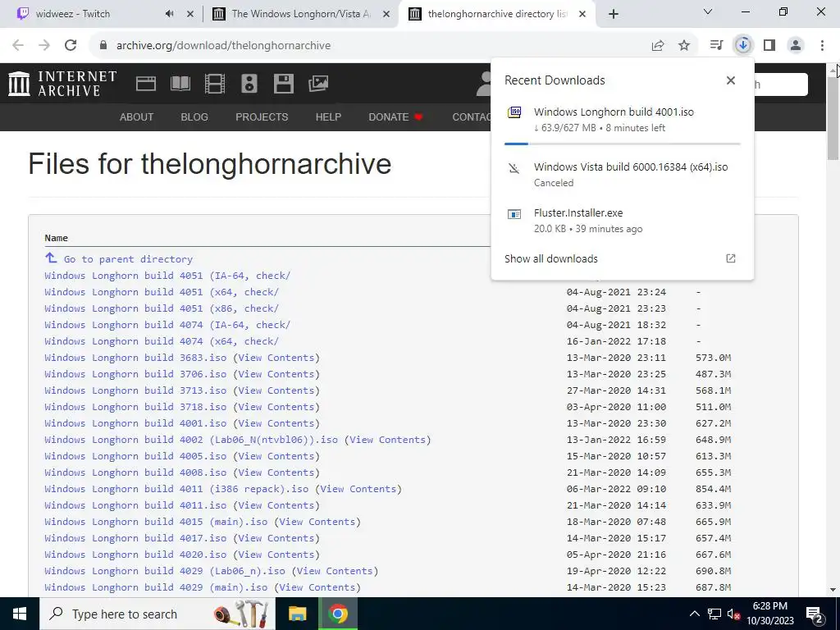Click the Type here to search box

point(158,614)
